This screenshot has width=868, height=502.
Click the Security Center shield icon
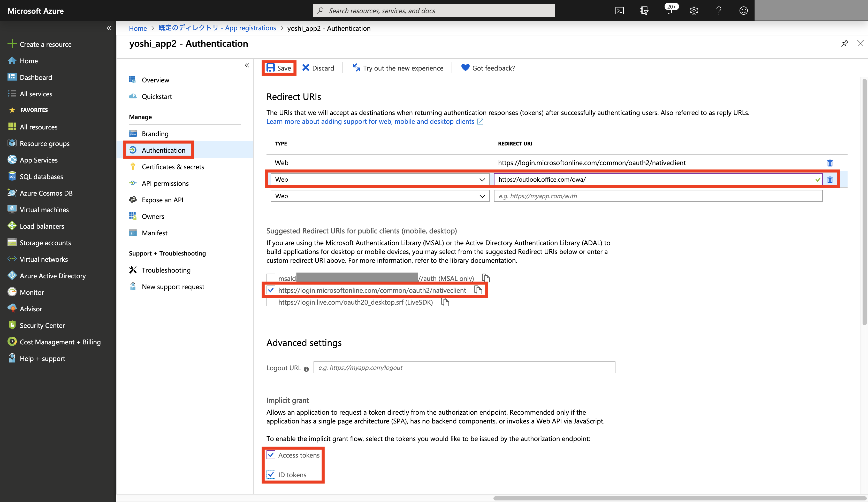[x=12, y=325]
